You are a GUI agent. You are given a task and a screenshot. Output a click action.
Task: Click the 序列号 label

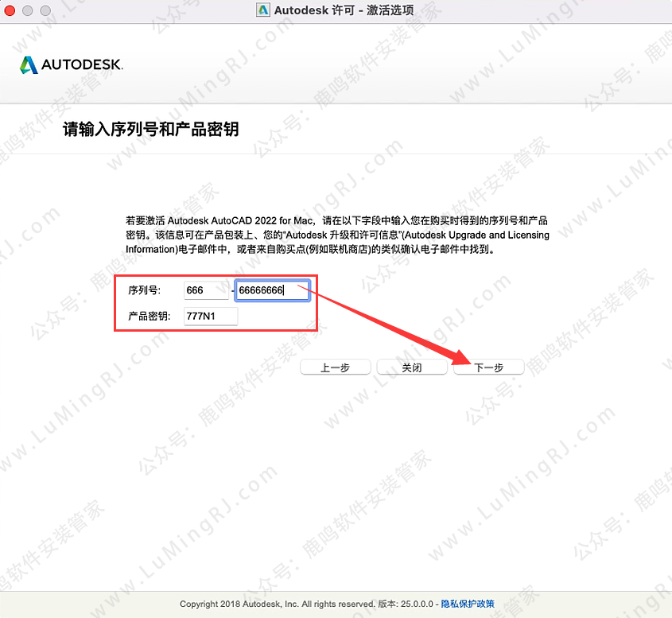coord(145,290)
